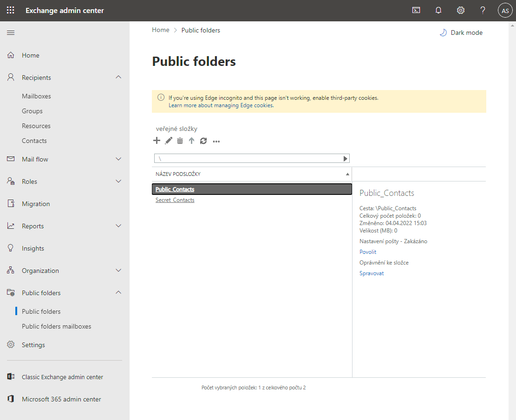The height and width of the screenshot is (420, 516).
Task: Open notifications bell icon
Action: click(438, 10)
